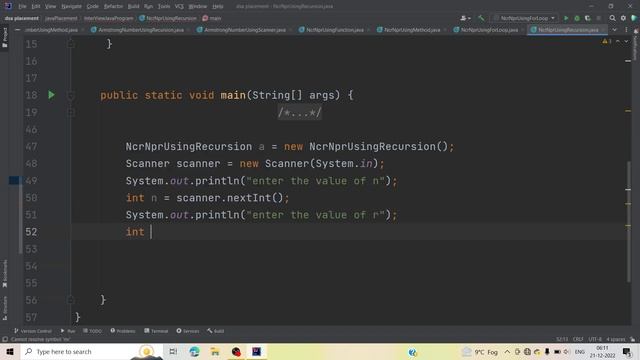Run main method via gutter run arrow
Image resolution: width=640 pixels, height=360 pixels.
[51, 95]
